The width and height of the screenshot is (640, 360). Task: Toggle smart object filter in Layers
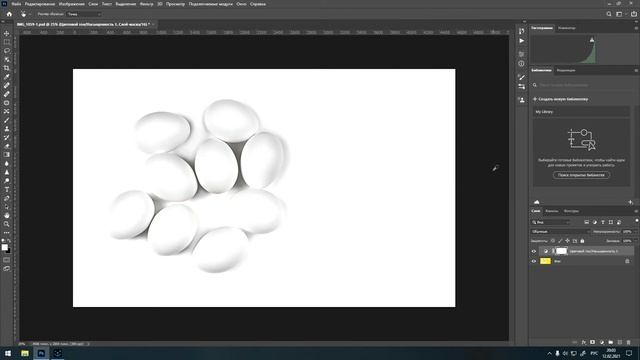(x=619, y=222)
